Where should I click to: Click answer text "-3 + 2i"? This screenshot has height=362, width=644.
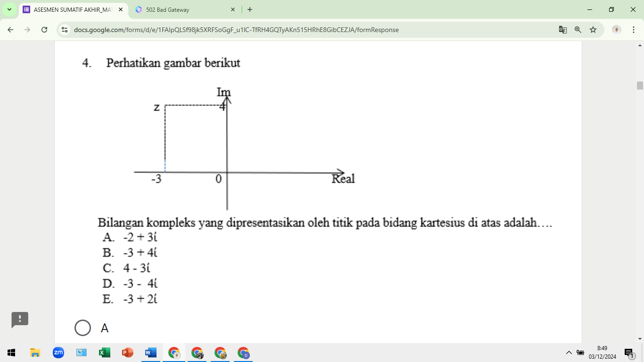pyautogui.click(x=140, y=299)
